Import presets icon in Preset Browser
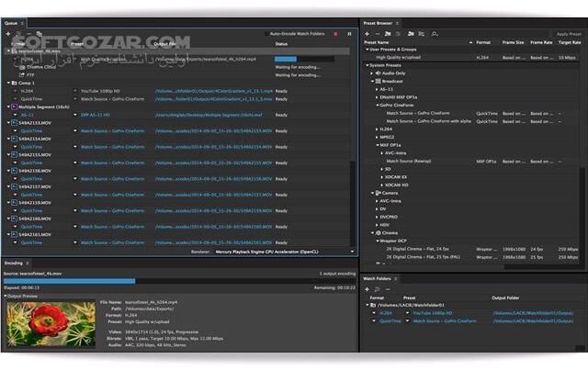The height and width of the screenshot is (370, 588). (x=411, y=34)
